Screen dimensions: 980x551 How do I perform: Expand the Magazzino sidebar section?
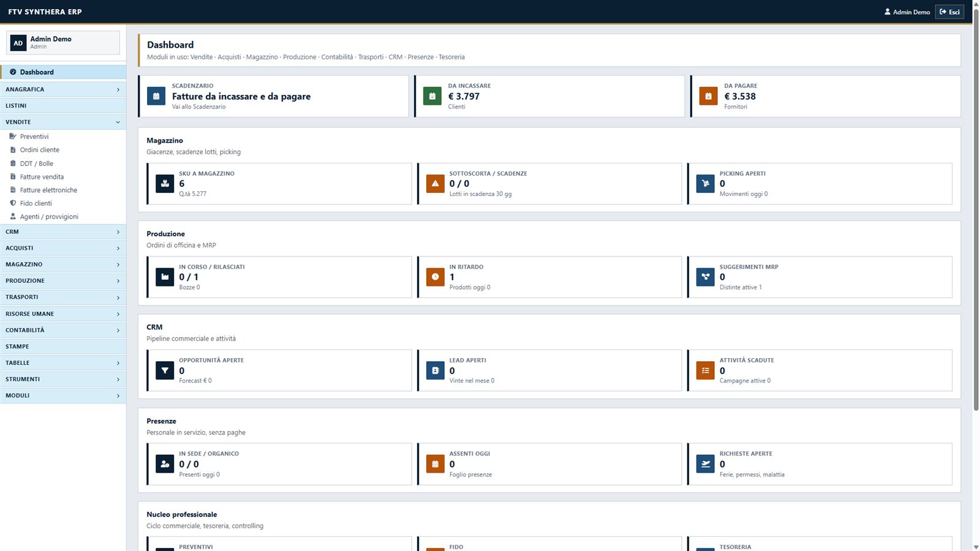point(63,264)
